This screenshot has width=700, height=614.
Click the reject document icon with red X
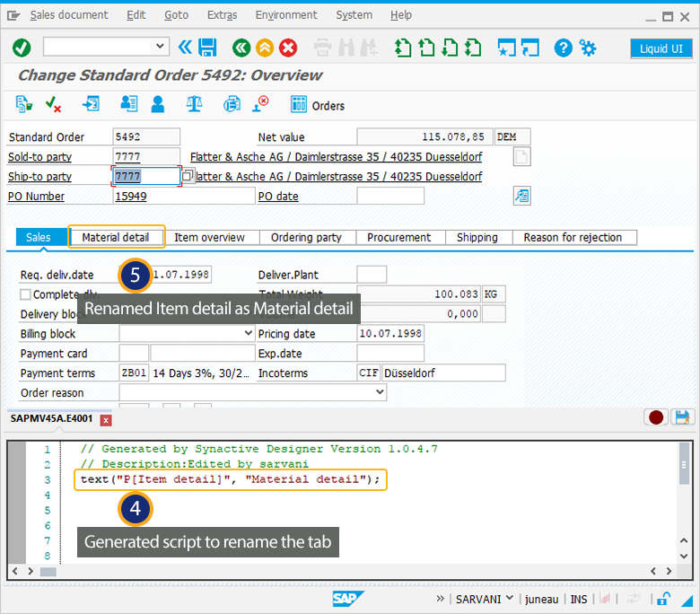point(260,104)
